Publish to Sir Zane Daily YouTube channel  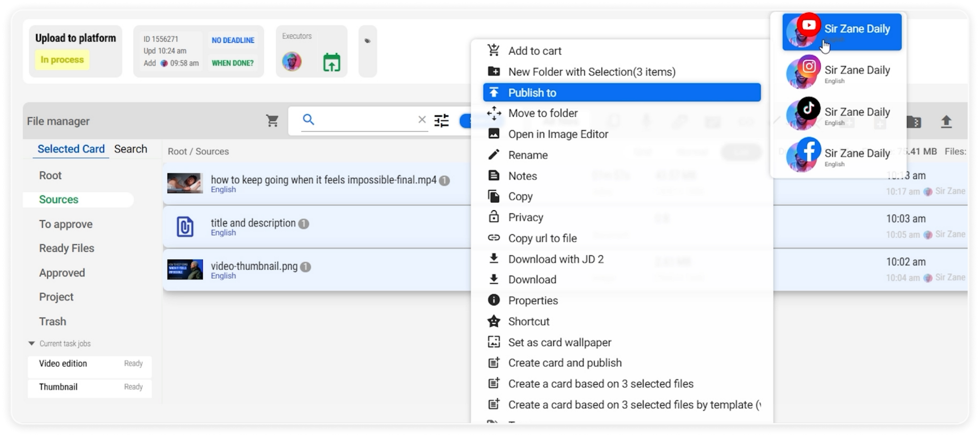(842, 32)
